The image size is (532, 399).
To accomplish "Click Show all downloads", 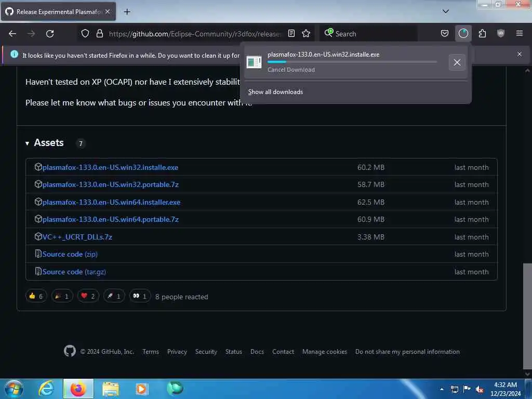I will (x=275, y=92).
